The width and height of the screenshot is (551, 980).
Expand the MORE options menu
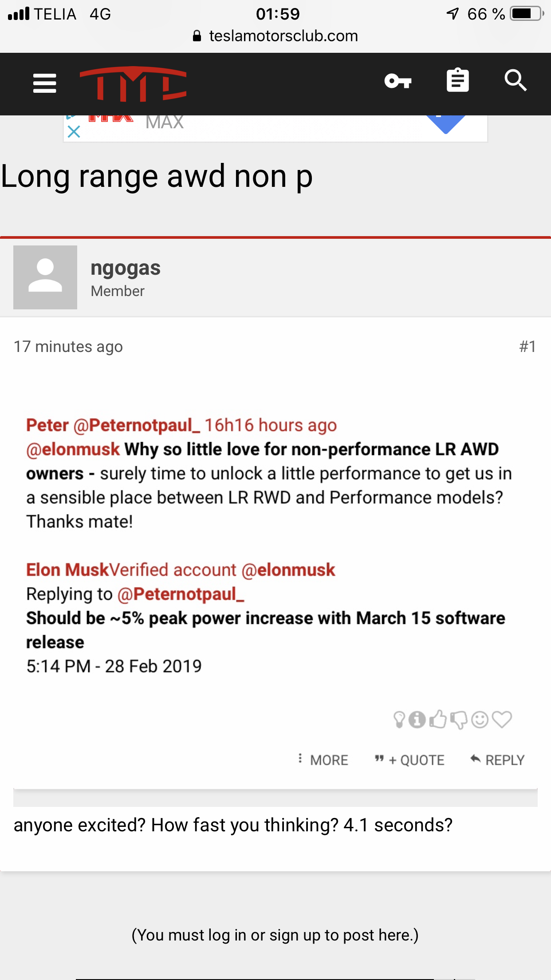pos(323,760)
